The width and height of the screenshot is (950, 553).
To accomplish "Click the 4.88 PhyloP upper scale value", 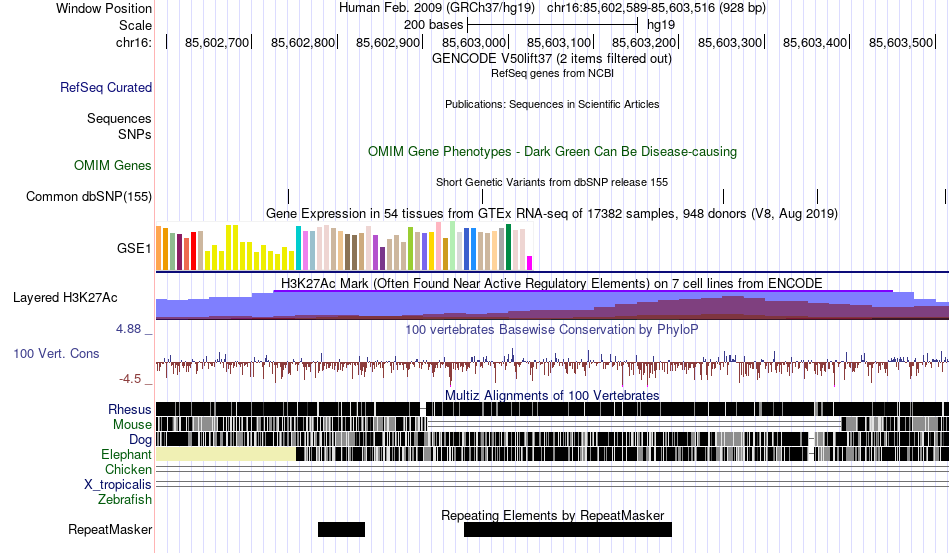I will (x=128, y=329).
